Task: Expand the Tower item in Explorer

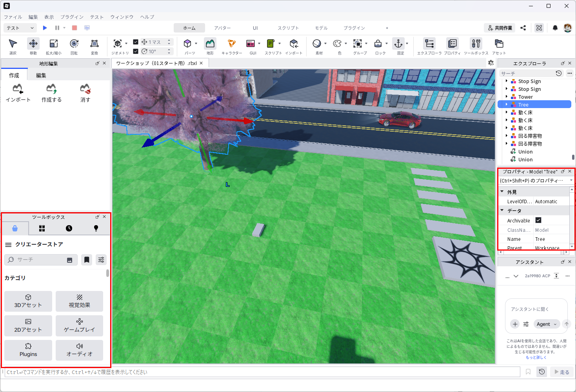Action: (x=507, y=97)
